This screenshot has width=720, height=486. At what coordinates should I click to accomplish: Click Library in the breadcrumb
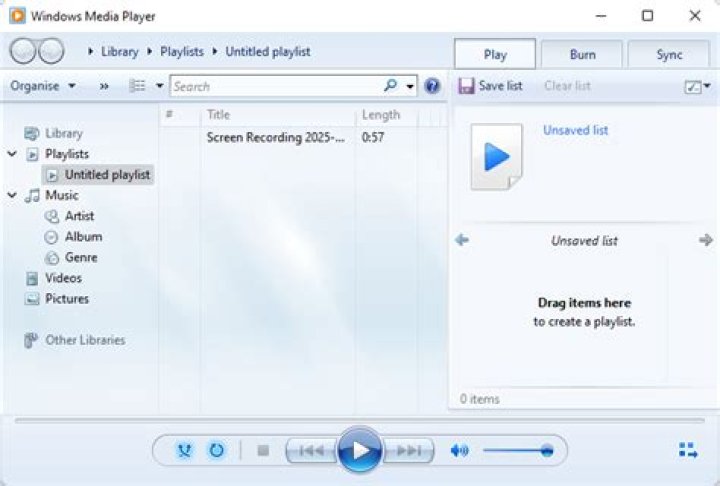point(120,51)
